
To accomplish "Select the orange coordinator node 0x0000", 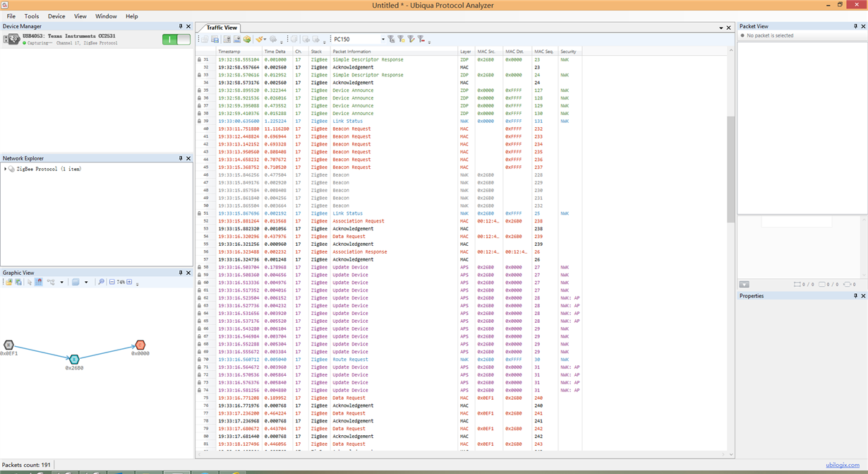I will pyautogui.click(x=140, y=345).
